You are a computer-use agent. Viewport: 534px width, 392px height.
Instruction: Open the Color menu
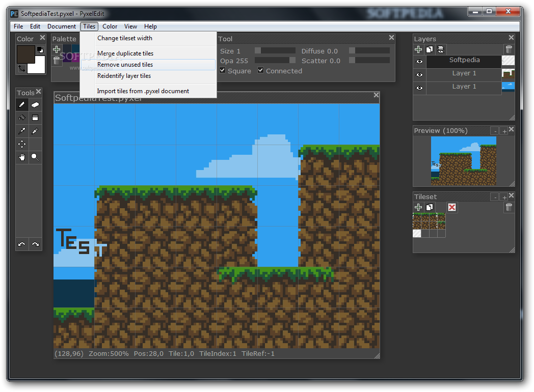point(110,26)
